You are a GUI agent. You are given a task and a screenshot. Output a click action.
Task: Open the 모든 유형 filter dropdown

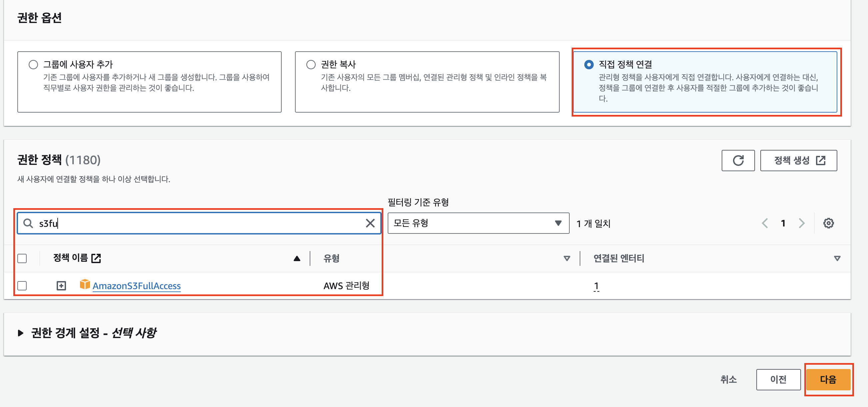click(x=478, y=223)
